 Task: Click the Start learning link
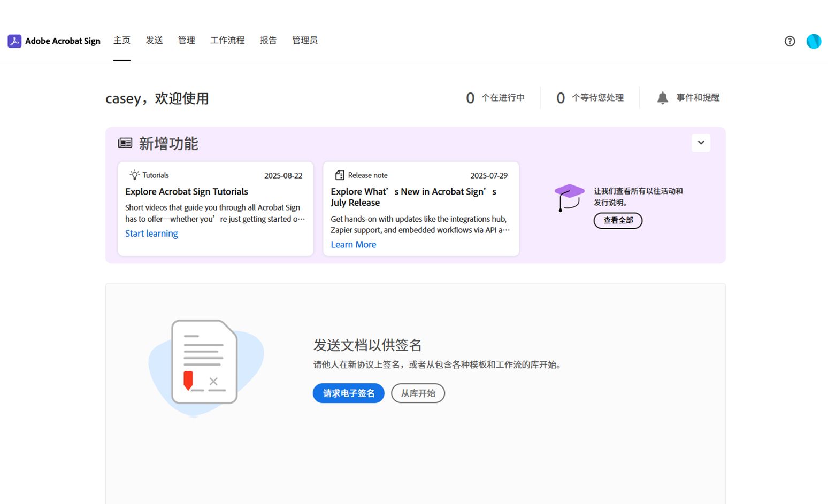point(151,234)
